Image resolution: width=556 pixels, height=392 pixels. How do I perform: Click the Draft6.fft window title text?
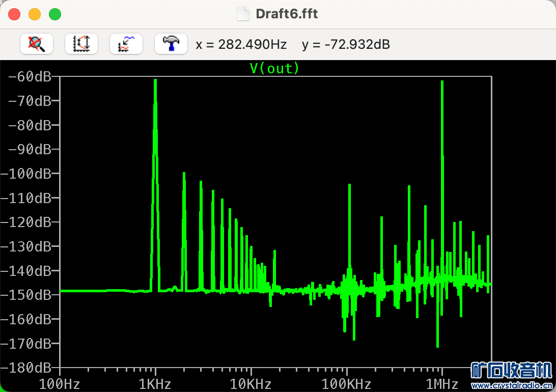pos(287,14)
